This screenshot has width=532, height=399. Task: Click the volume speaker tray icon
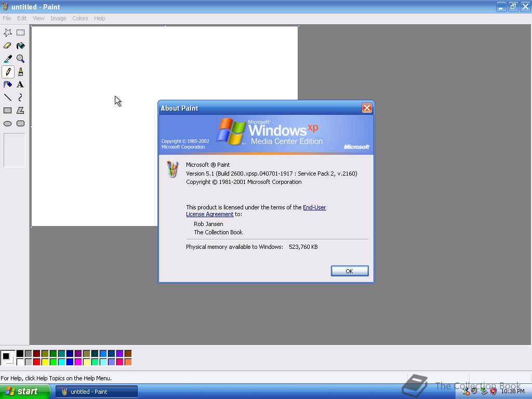[x=474, y=391]
